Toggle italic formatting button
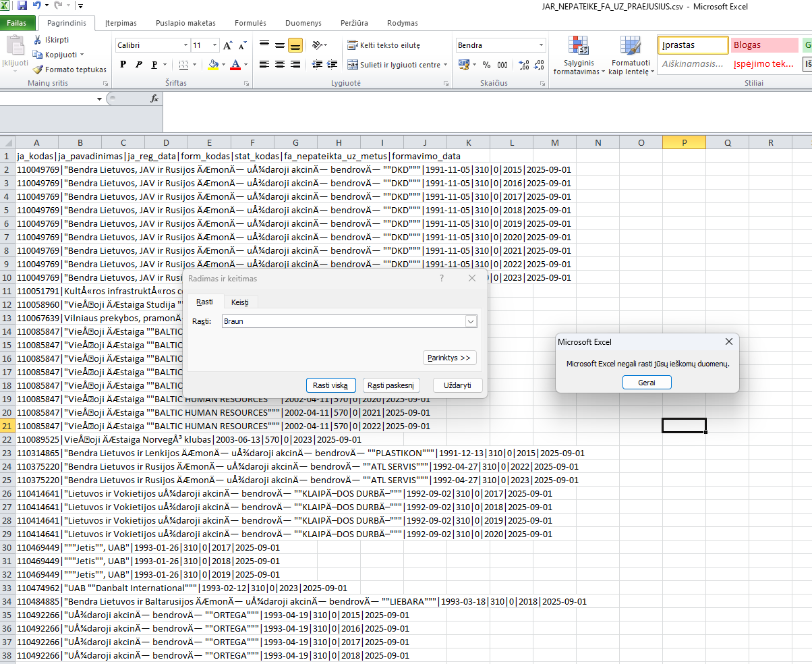812x664 pixels. (139, 65)
